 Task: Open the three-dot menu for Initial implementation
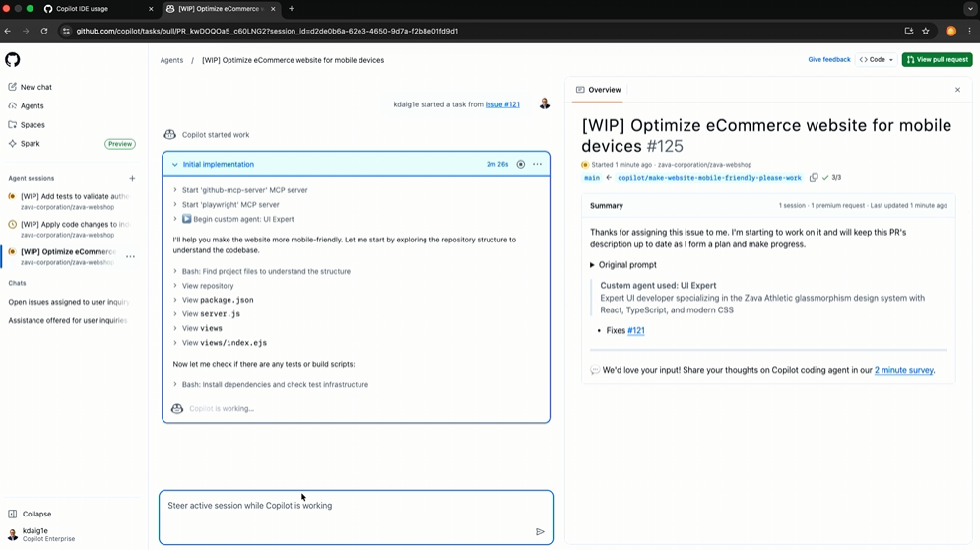(537, 165)
